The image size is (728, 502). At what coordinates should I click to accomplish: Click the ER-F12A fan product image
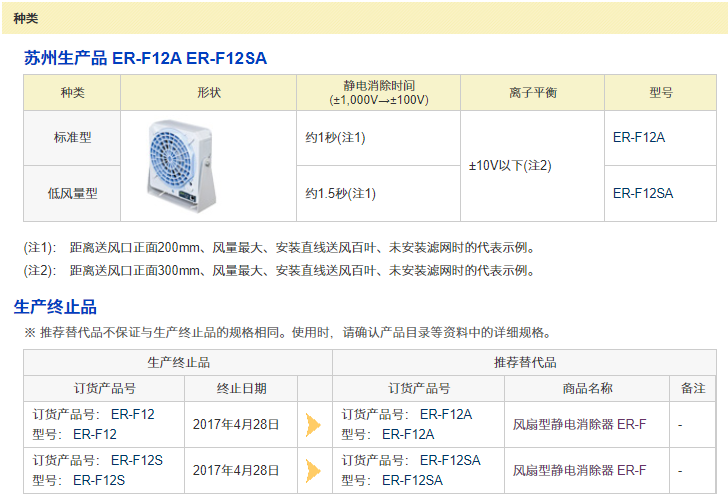click(x=182, y=166)
